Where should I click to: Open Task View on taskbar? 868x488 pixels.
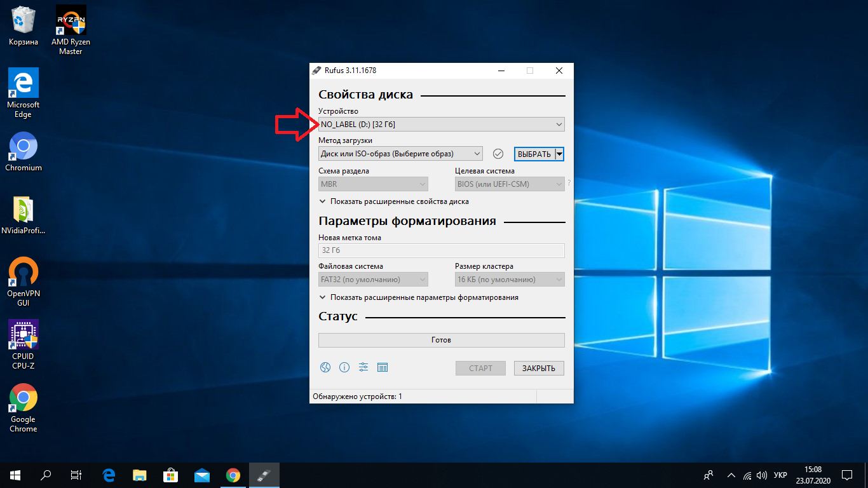76,475
